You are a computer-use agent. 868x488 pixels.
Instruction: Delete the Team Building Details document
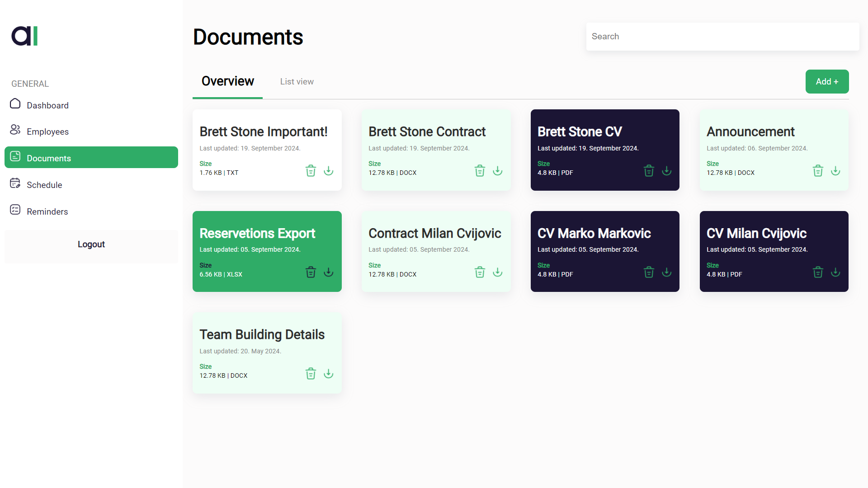tap(311, 374)
